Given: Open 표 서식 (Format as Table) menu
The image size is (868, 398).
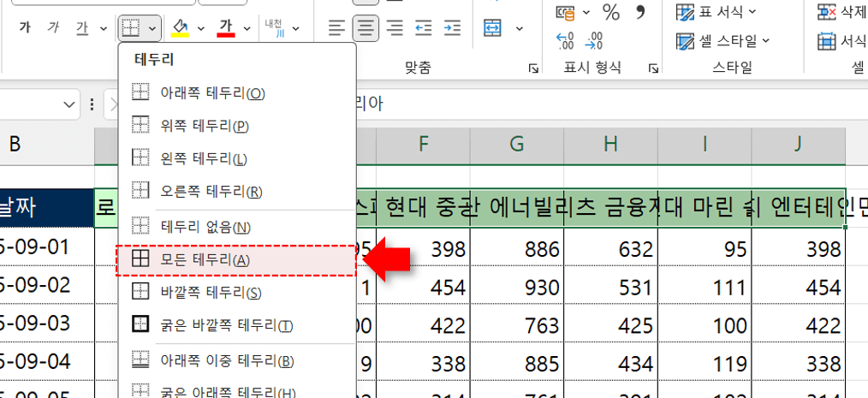Looking at the screenshot, I should tap(716, 12).
